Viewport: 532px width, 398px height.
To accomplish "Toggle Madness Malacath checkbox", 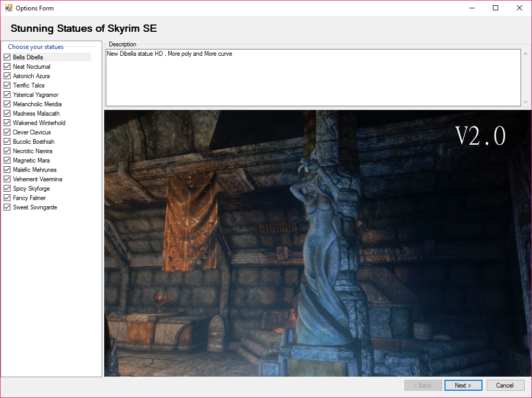I will click(x=7, y=114).
